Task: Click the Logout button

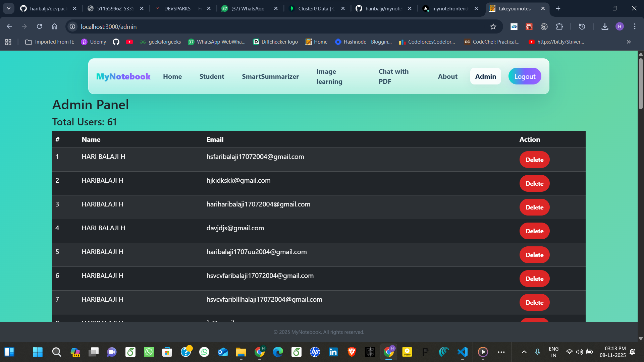Action: point(525,76)
